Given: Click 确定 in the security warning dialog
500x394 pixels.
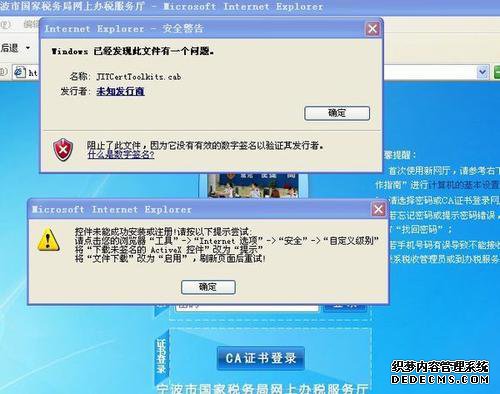Looking at the screenshot, I should 337,113.
